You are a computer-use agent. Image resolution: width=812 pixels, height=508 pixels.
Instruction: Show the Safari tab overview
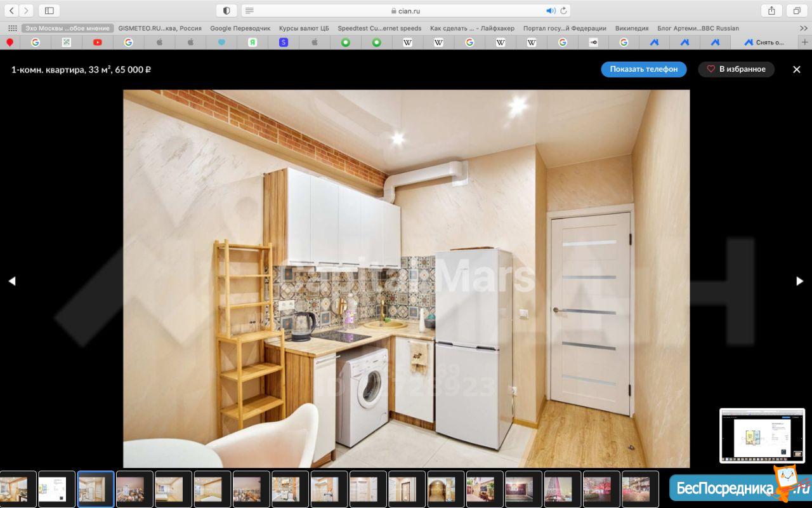coord(796,11)
